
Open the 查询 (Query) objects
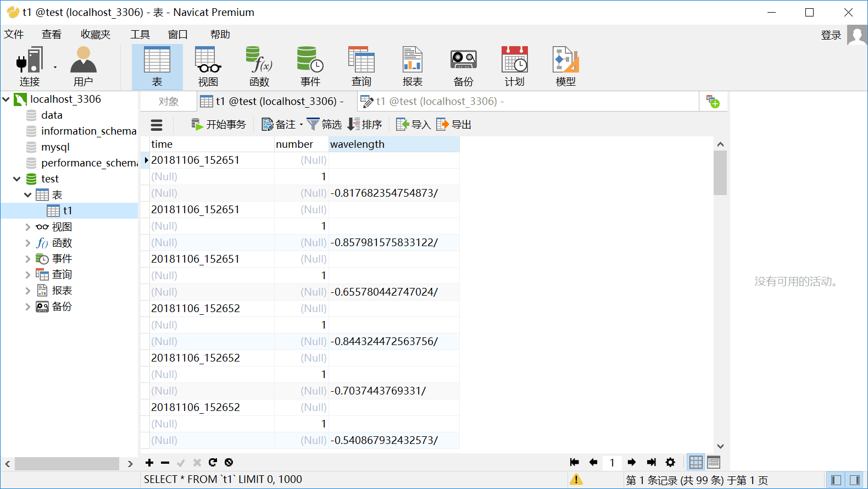pyautogui.click(x=361, y=66)
